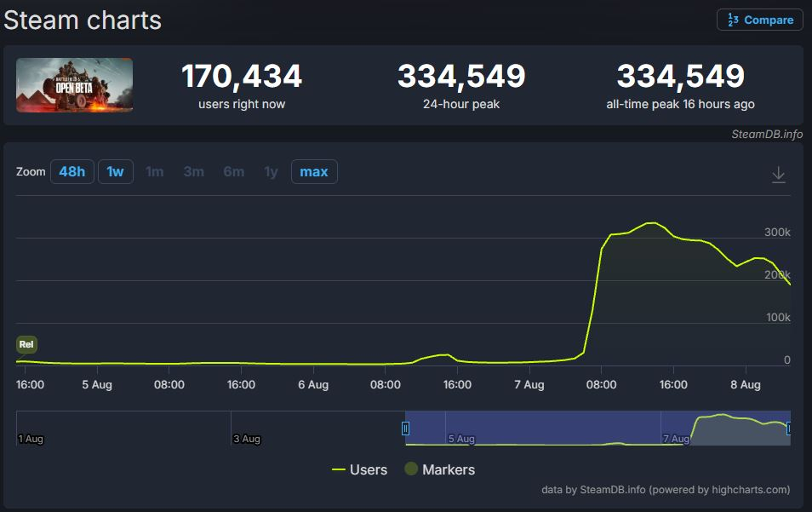Click the 100k y-axis label
The width and height of the screenshot is (812, 512).
778,317
